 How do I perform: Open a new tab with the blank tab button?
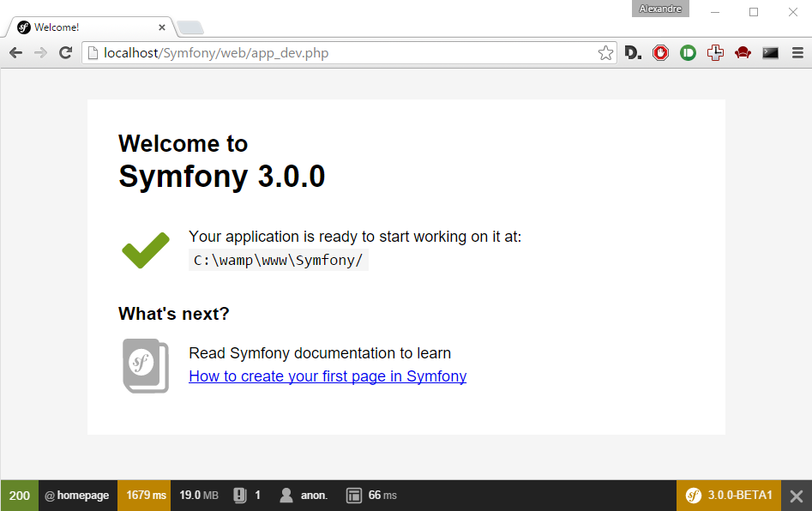190,27
